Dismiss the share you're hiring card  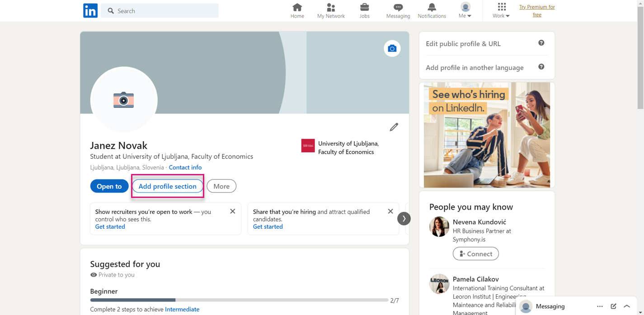(x=390, y=212)
